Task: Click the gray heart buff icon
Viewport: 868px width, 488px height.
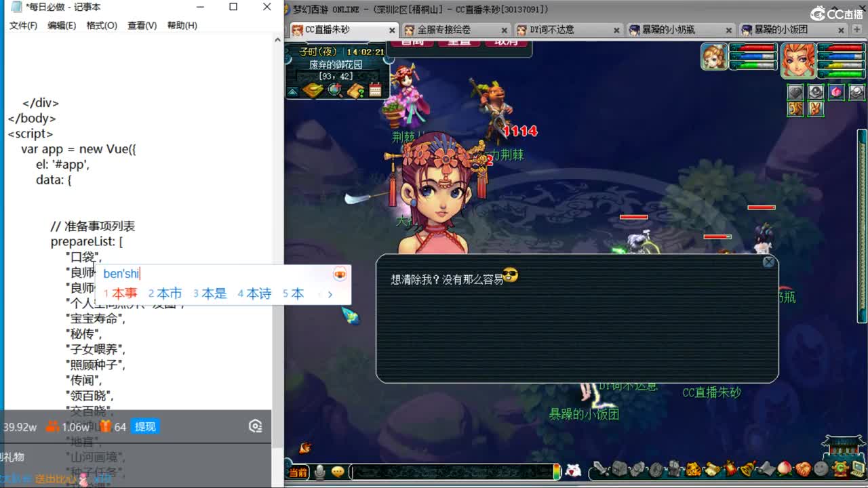Action: [795, 91]
